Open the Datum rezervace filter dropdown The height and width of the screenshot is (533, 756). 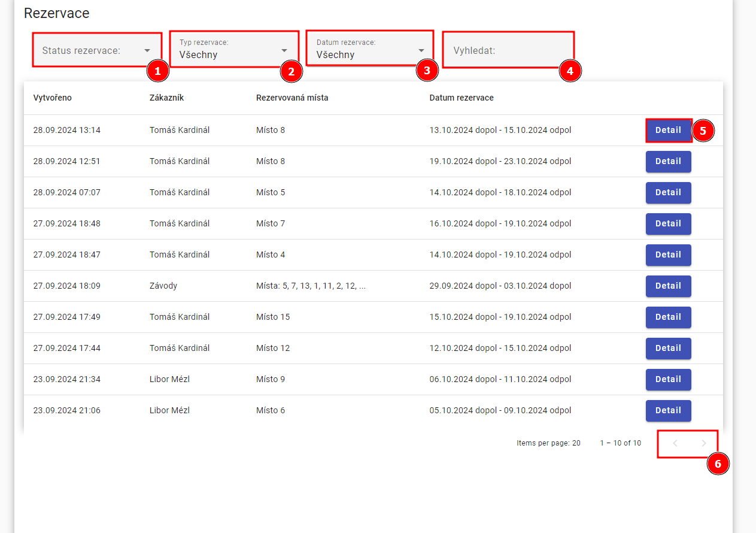click(364, 50)
